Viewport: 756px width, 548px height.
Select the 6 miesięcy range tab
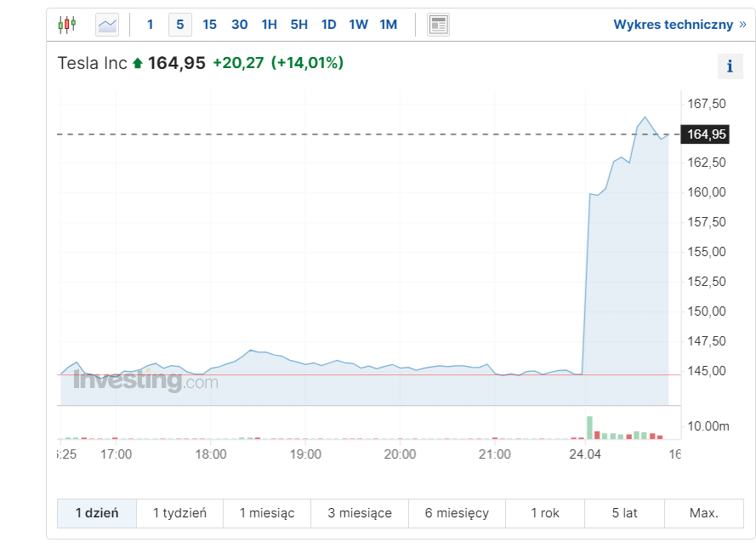(x=457, y=513)
